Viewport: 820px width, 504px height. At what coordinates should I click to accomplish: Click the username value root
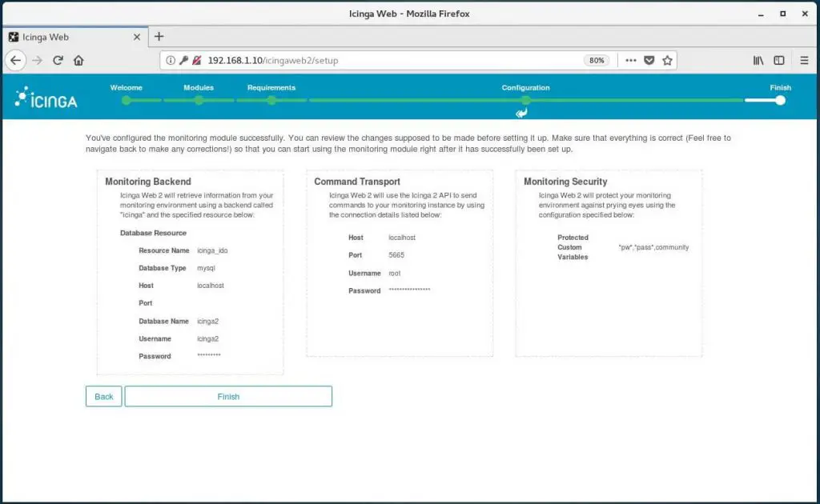(394, 273)
